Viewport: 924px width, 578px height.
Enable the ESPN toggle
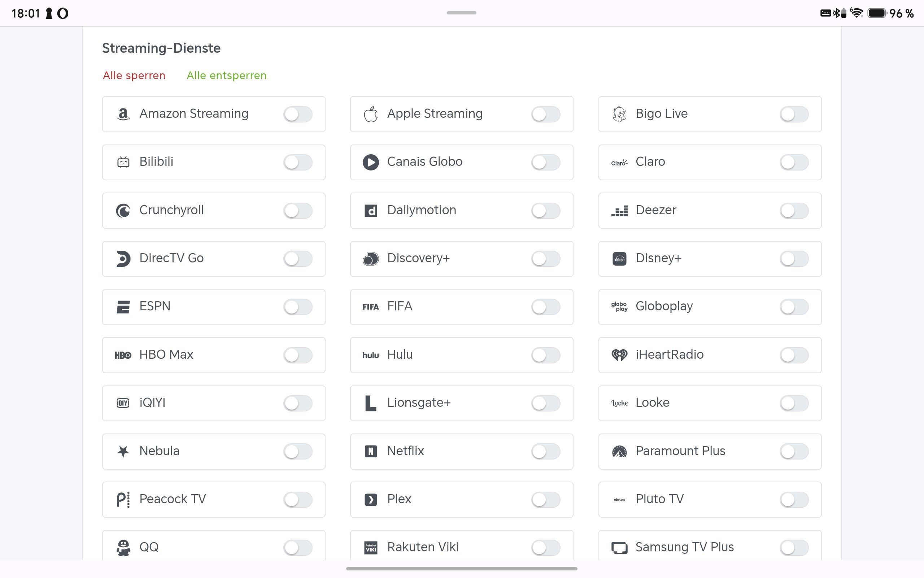[x=298, y=307]
